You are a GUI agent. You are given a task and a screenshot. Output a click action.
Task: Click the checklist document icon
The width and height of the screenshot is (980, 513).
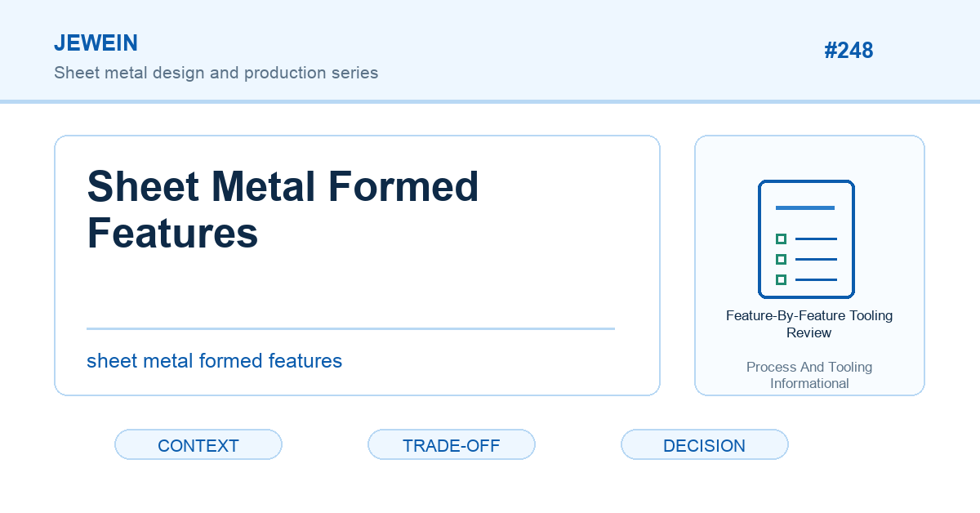(x=806, y=239)
